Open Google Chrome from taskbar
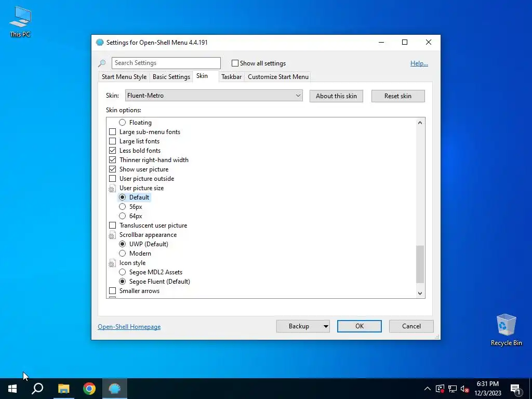The width and height of the screenshot is (532, 399). click(89, 389)
